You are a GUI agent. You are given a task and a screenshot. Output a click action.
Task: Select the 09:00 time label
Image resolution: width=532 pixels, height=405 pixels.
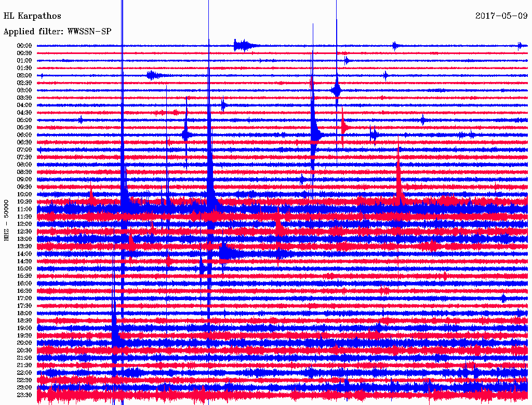pyautogui.click(x=24, y=180)
